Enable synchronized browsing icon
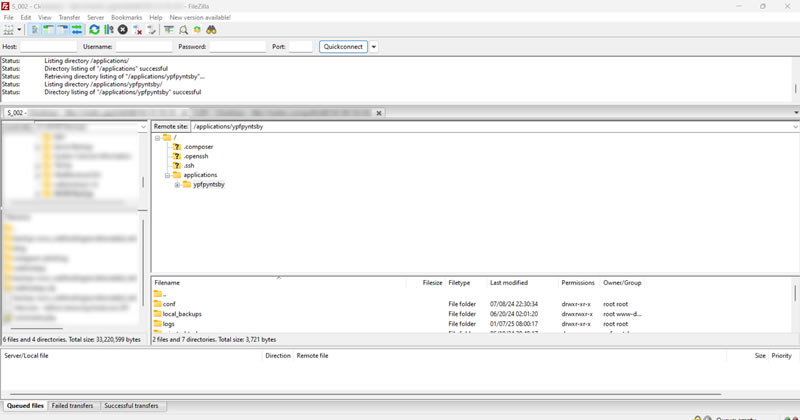This screenshot has height=420, width=800. click(x=197, y=30)
